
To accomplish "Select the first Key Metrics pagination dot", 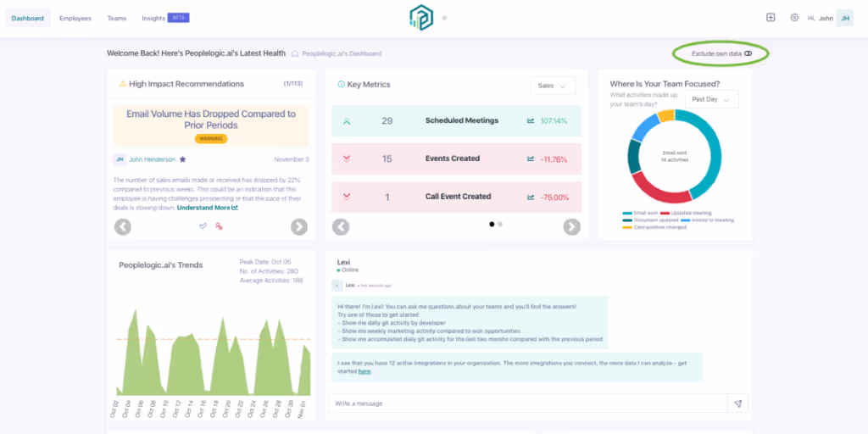I will (492, 224).
